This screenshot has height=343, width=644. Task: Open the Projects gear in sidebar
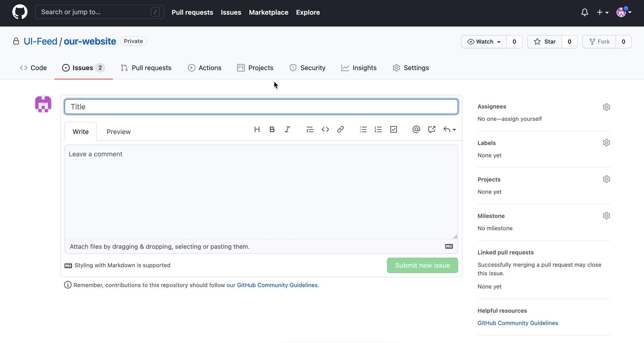606,179
